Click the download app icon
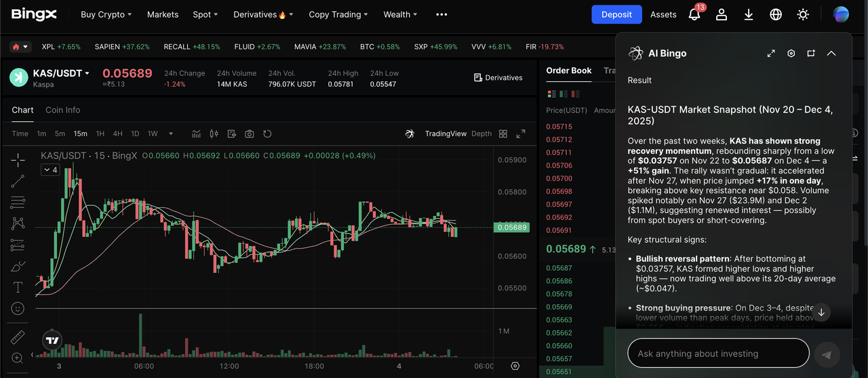 [749, 14]
